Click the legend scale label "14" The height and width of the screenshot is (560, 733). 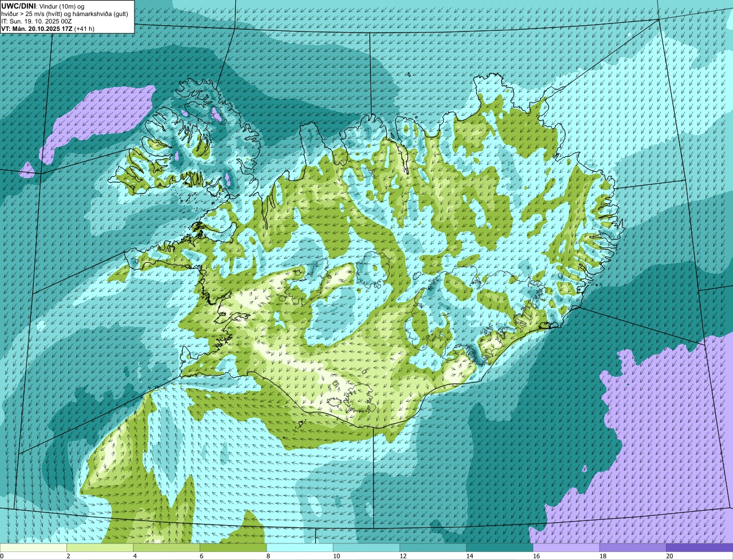click(x=469, y=556)
